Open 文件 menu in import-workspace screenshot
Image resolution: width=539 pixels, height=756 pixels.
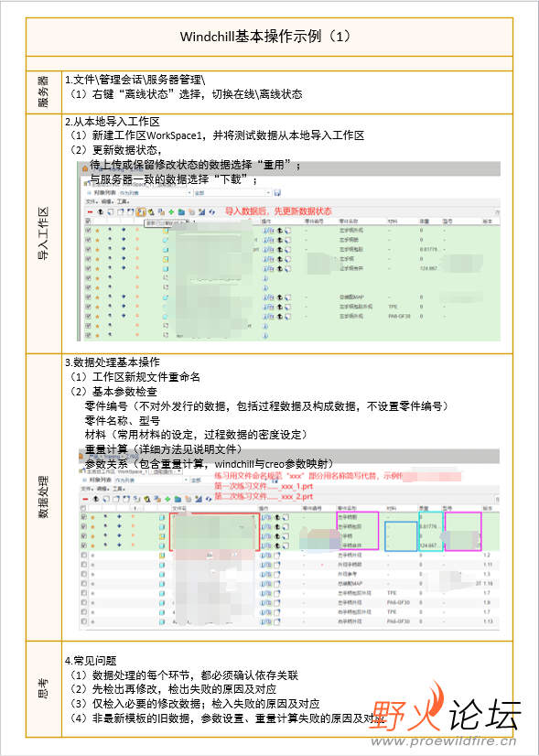pyautogui.click(x=92, y=201)
